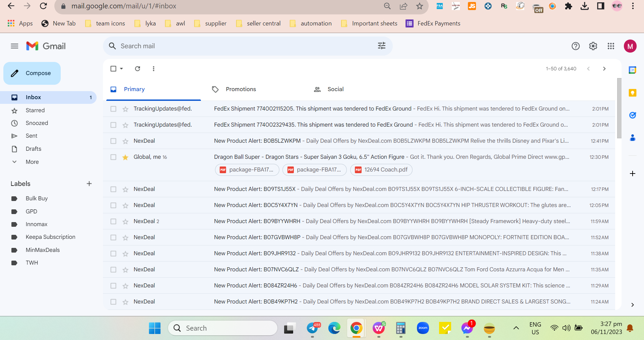Tick the select-all emails checkbox
The height and width of the screenshot is (340, 644).
pos(113,69)
